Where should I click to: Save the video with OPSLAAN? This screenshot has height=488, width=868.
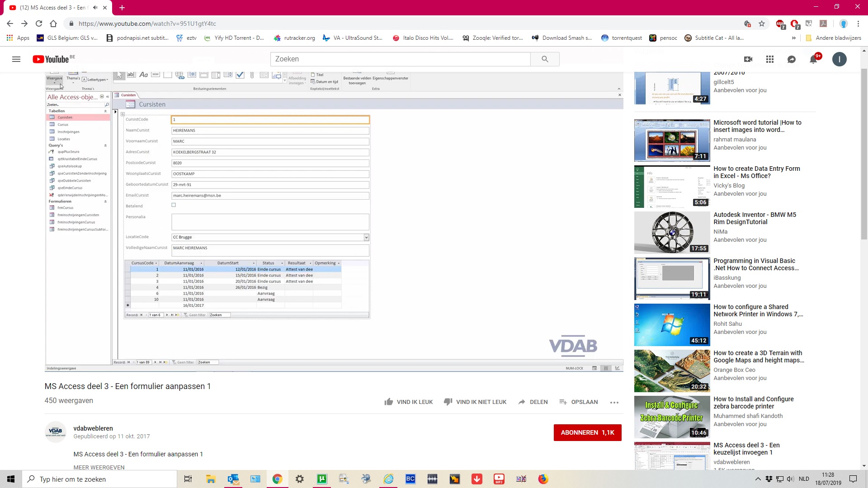click(x=578, y=402)
